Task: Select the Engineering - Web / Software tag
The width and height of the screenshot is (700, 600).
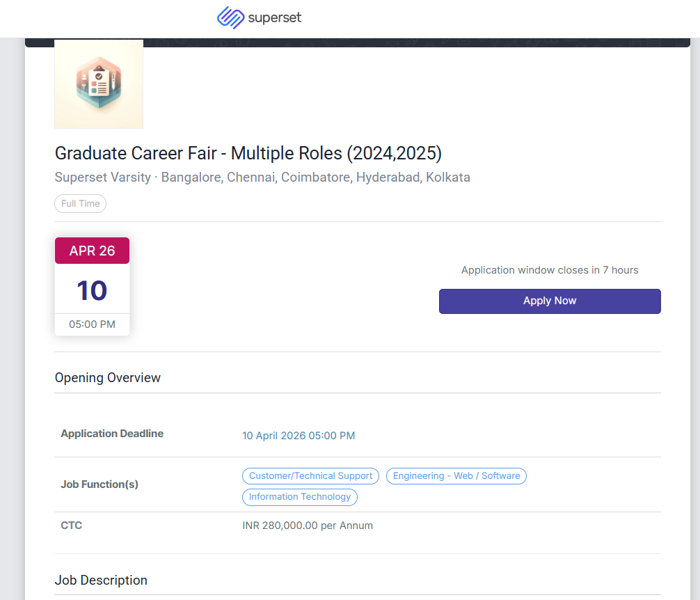Action: tap(456, 476)
